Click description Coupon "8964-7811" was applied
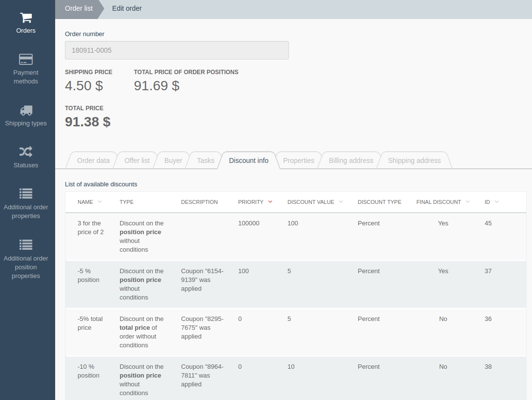Screen dimensions: 532x400 (x=202, y=376)
